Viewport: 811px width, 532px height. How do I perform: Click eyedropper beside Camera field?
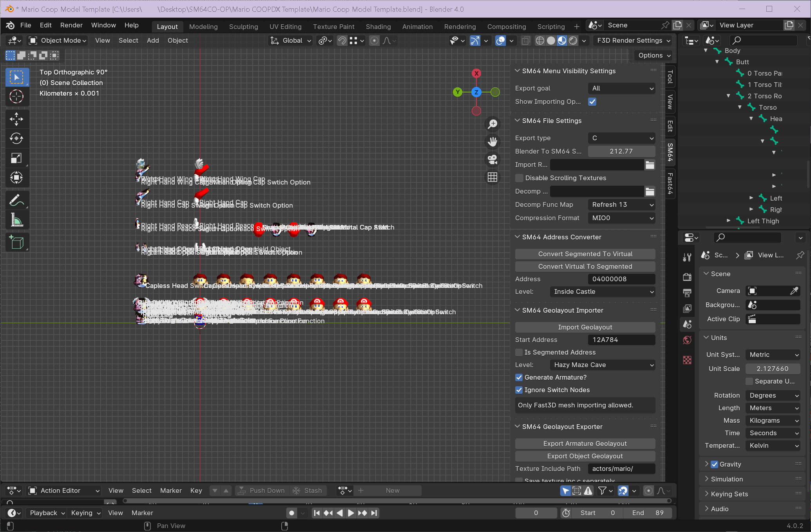click(794, 291)
